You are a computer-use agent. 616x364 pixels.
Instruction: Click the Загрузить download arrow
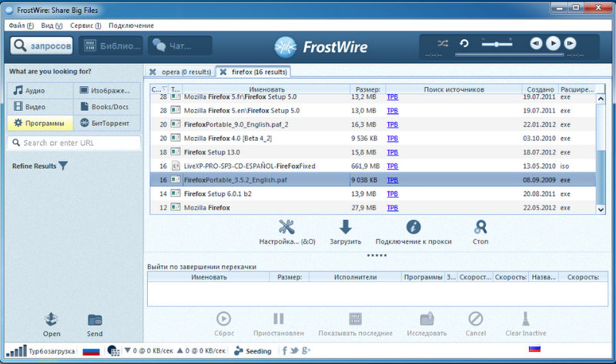click(345, 227)
